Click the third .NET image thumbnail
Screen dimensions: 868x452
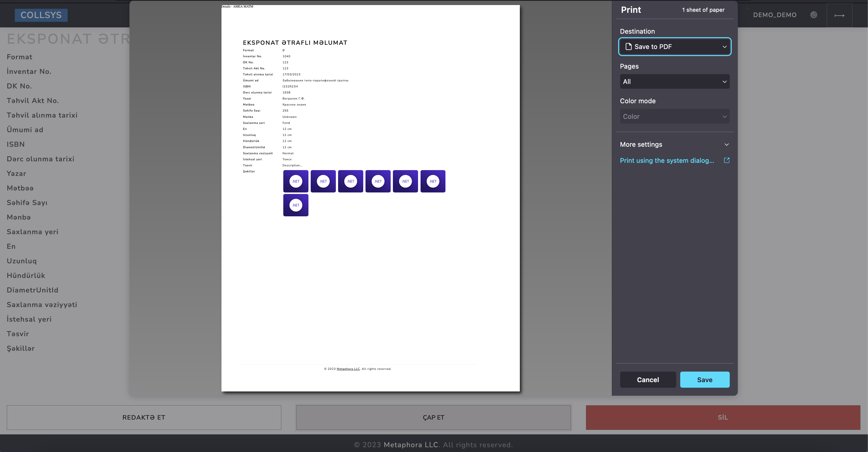[x=350, y=181]
